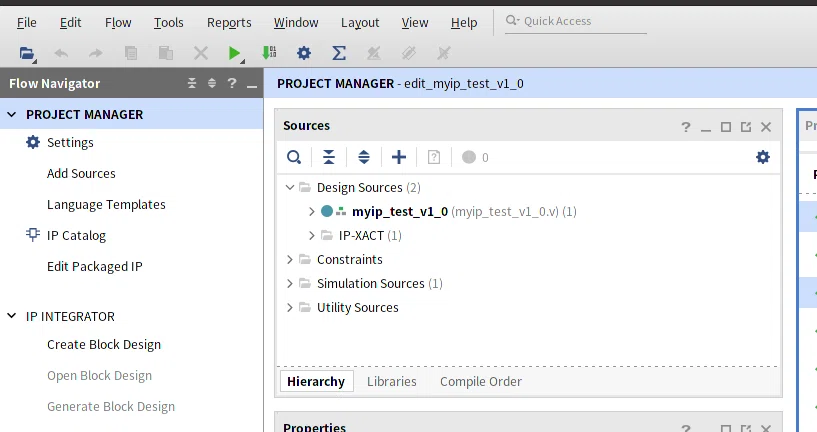Viewport: 817px width, 432px height.
Task: Expand the Simulation Sources folder
Action: click(x=290, y=283)
